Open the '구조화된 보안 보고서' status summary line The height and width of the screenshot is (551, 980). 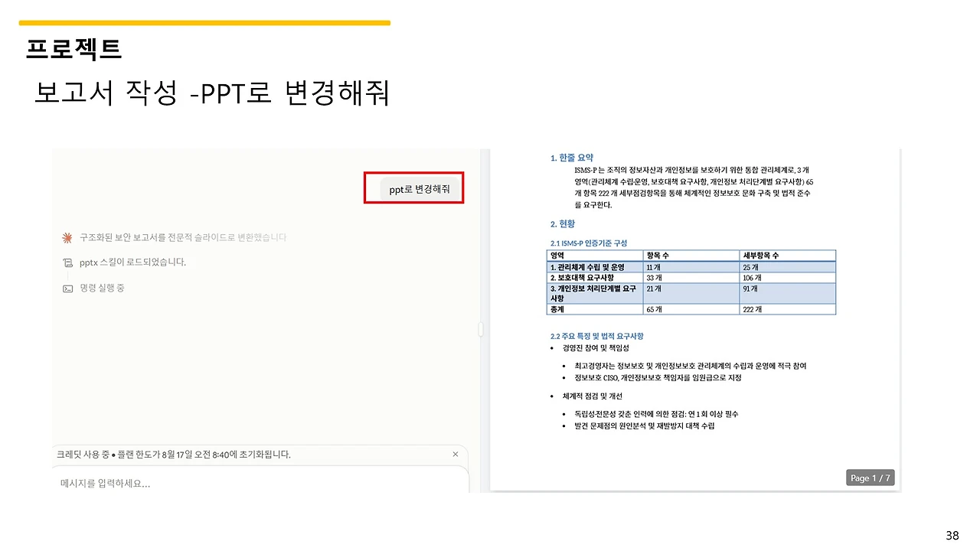[x=183, y=237]
